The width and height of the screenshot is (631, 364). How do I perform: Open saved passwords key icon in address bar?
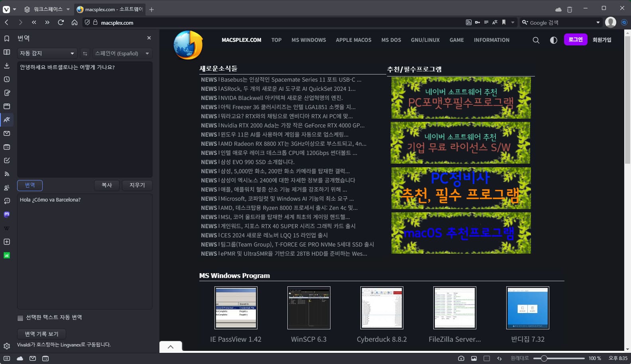tap(478, 22)
